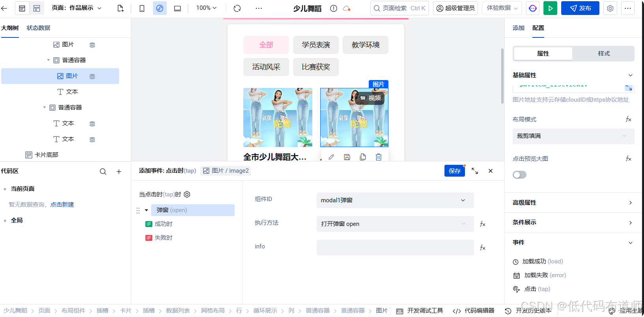The image size is (644, 317).
Task: Switch to the 状态数据 tab
Action: [38, 28]
